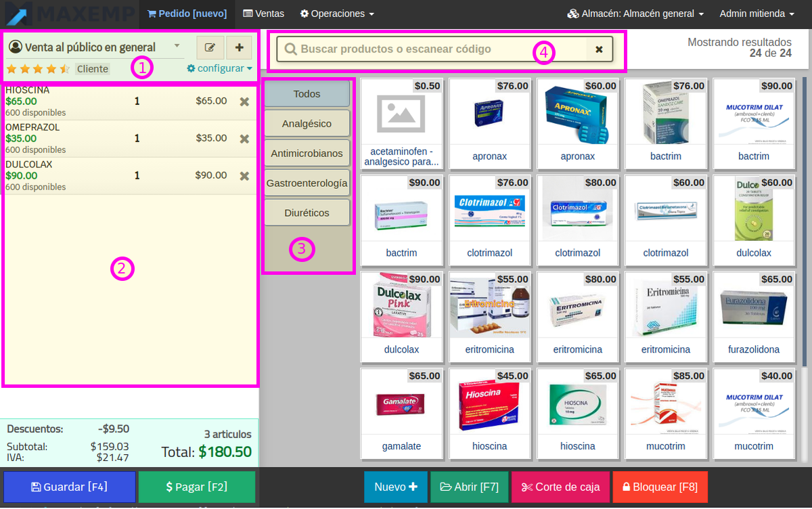Viewport: 812px width, 509px height.
Task: Click the product grid vertical scrollbar
Action: tap(805, 223)
